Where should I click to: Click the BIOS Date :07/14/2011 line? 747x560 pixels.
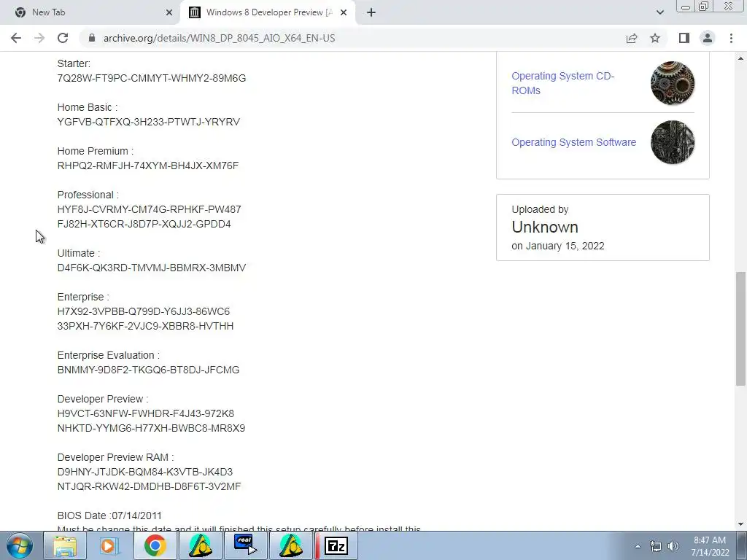click(109, 516)
